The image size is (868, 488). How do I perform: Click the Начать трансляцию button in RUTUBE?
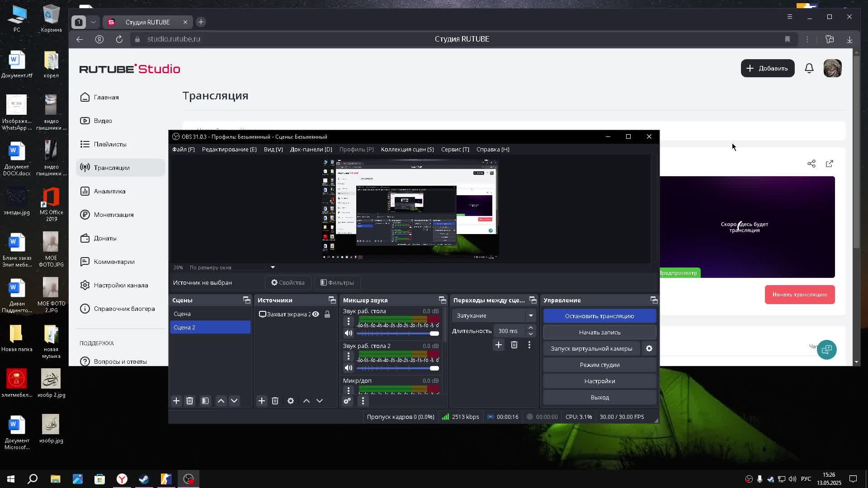point(800,295)
